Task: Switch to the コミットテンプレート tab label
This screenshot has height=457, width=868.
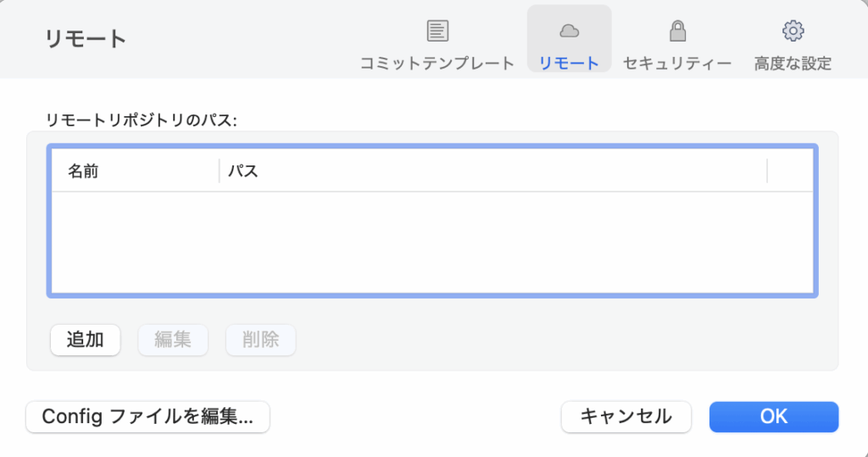Action: pyautogui.click(x=437, y=63)
